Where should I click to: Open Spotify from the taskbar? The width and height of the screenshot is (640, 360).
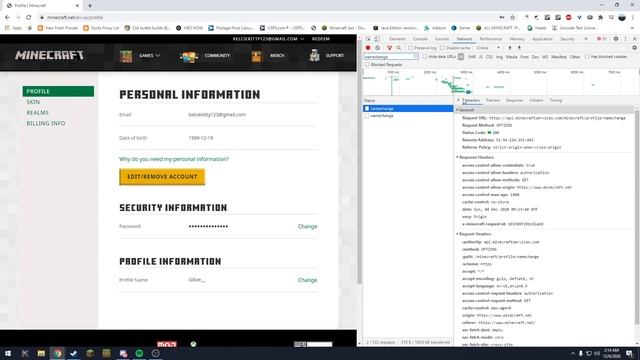pyautogui.click(x=139, y=353)
